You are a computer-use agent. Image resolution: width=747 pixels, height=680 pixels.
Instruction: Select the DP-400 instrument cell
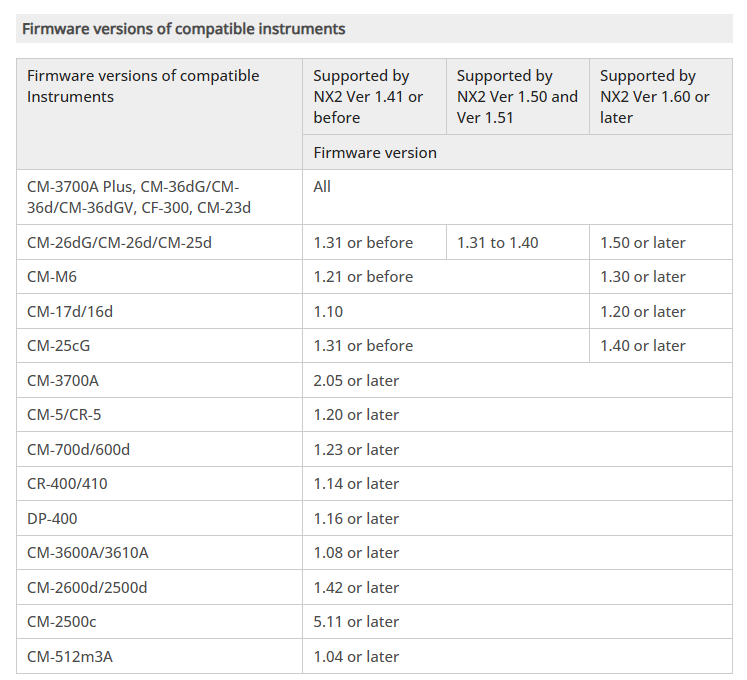(x=52, y=519)
